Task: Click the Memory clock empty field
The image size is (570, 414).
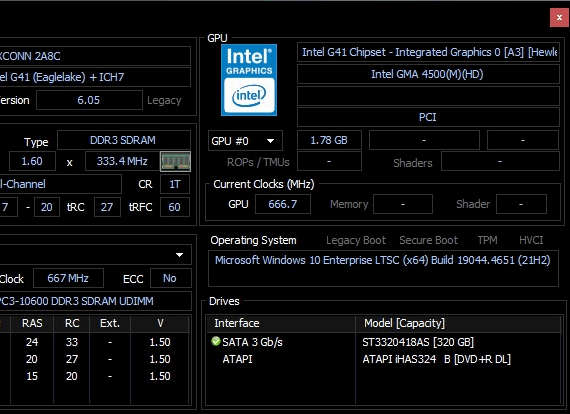Action: point(403,204)
